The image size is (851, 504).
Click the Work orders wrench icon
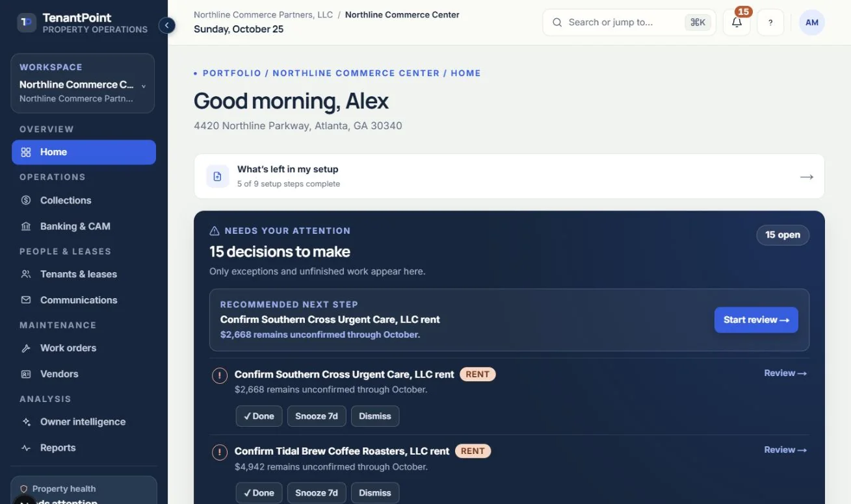pyautogui.click(x=26, y=348)
